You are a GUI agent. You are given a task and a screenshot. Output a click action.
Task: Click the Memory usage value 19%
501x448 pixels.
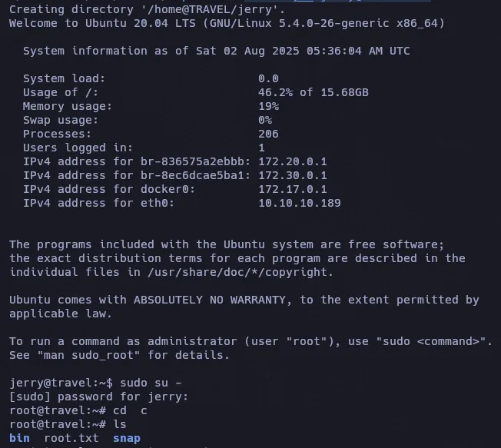[268, 106]
